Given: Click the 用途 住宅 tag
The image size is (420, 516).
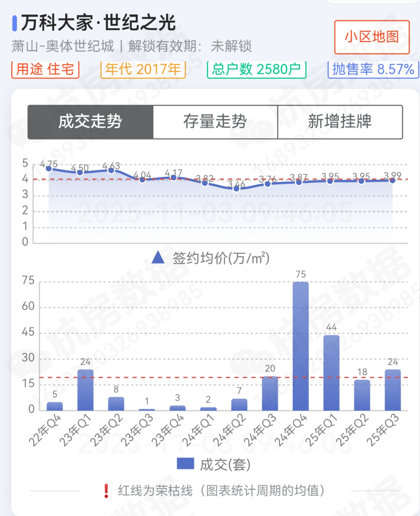Looking at the screenshot, I should tap(45, 69).
